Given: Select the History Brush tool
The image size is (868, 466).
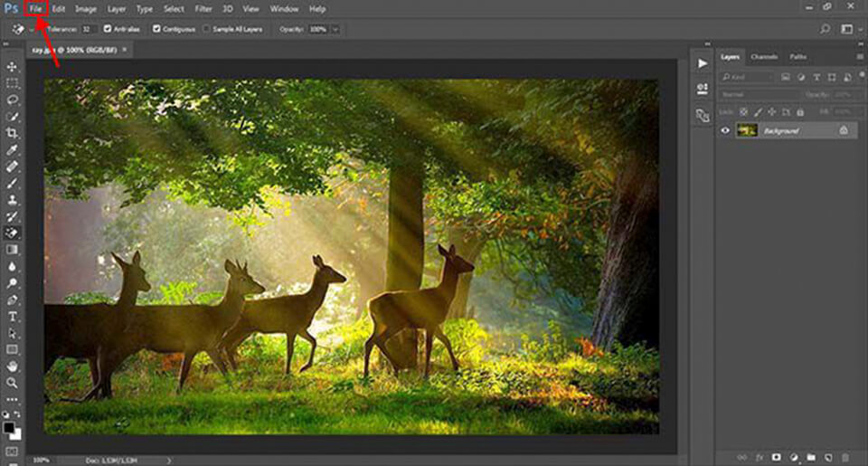Looking at the screenshot, I should (x=12, y=216).
